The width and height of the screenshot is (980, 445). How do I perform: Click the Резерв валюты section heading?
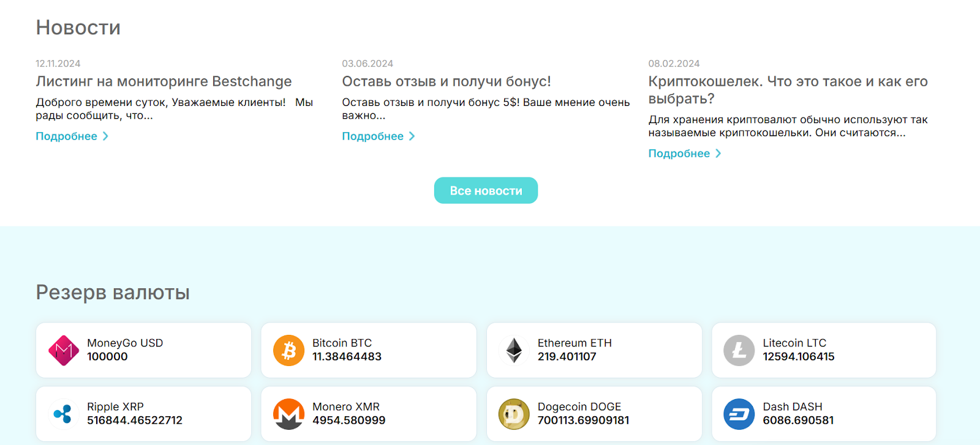(x=113, y=293)
